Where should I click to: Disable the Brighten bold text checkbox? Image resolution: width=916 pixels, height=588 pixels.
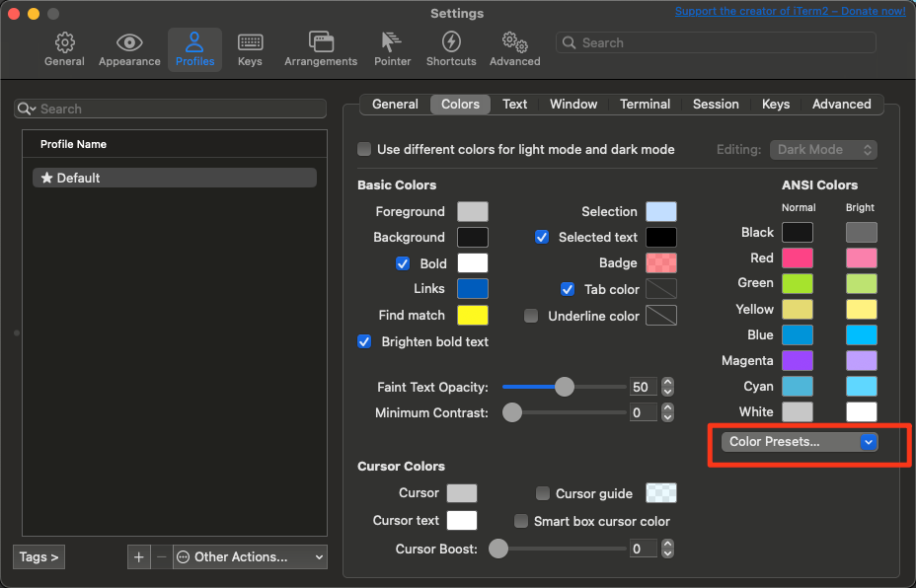click(x=364, y=341)
